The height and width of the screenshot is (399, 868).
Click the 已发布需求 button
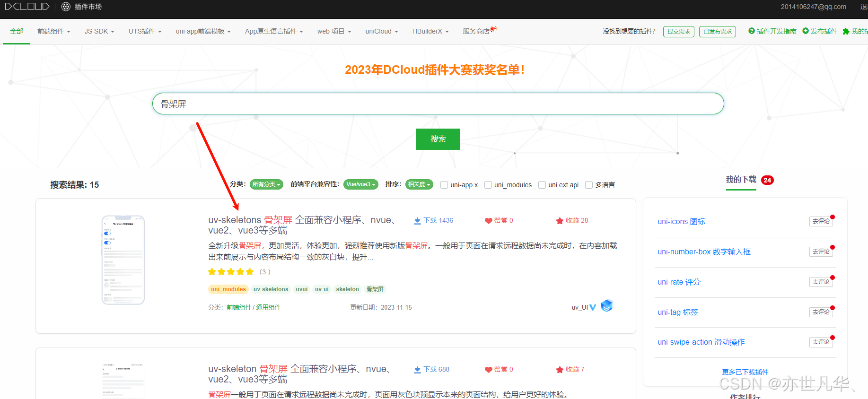click(718, 32)
